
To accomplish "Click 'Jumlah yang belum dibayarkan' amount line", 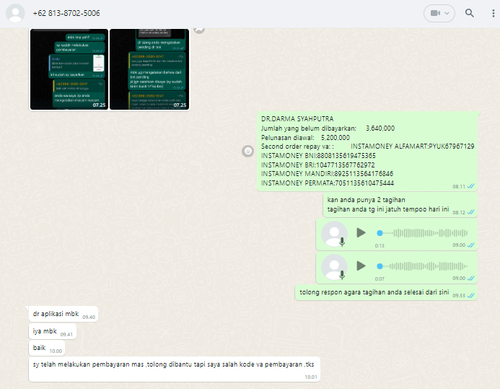I will tap(328, 128).
